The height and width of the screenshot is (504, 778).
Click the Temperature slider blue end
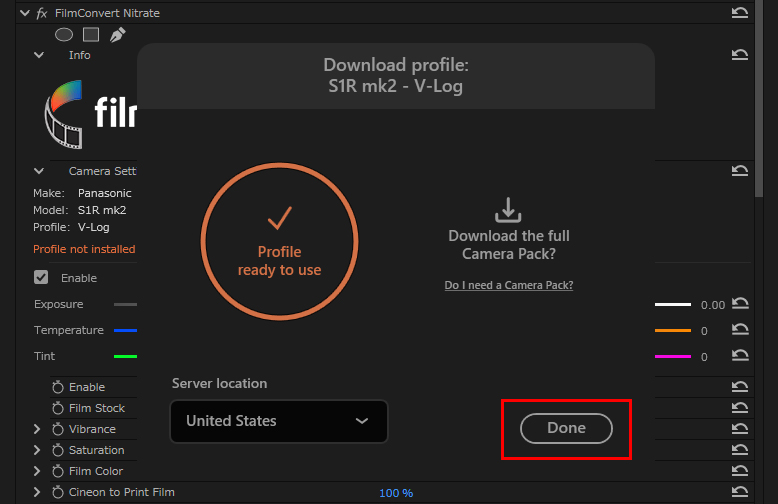(125, 330)
